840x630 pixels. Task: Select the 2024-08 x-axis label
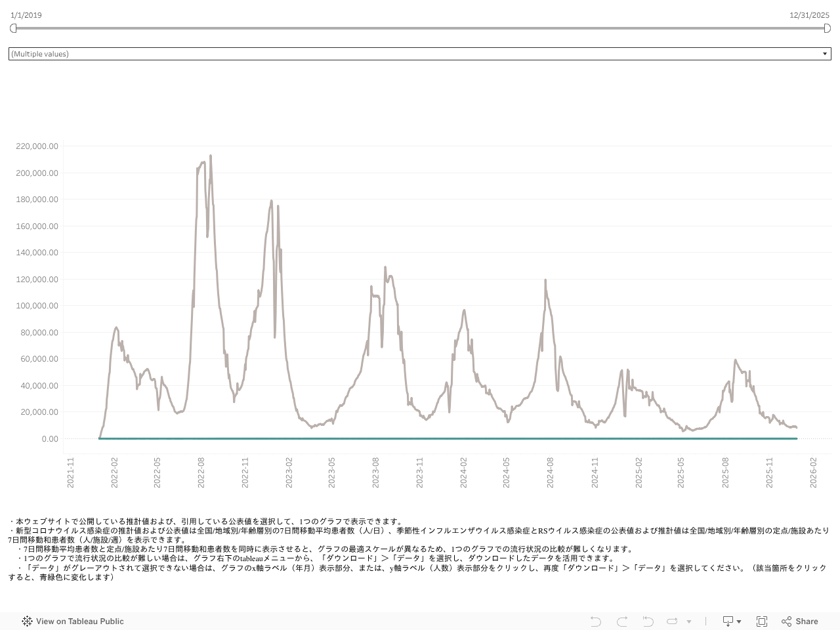click(x=550, y=472)
